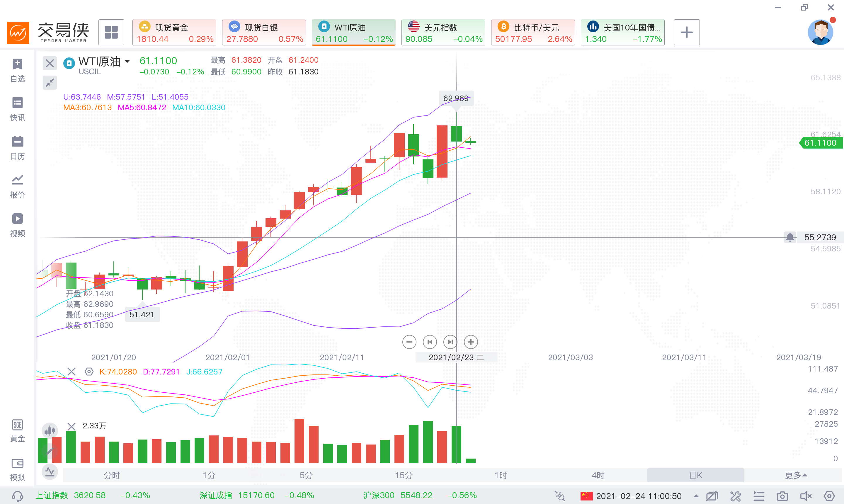Select 比特币/美元 quote tab
The height and width of the screenshot is (504, 844).
[x=533, y=32]
